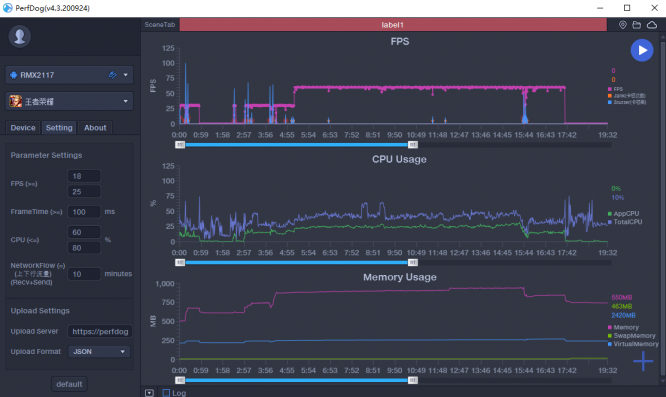Viewport: 666px width, 397px height.
Task: Click the 10% TotalCPU value
Action: click(618, 197)
